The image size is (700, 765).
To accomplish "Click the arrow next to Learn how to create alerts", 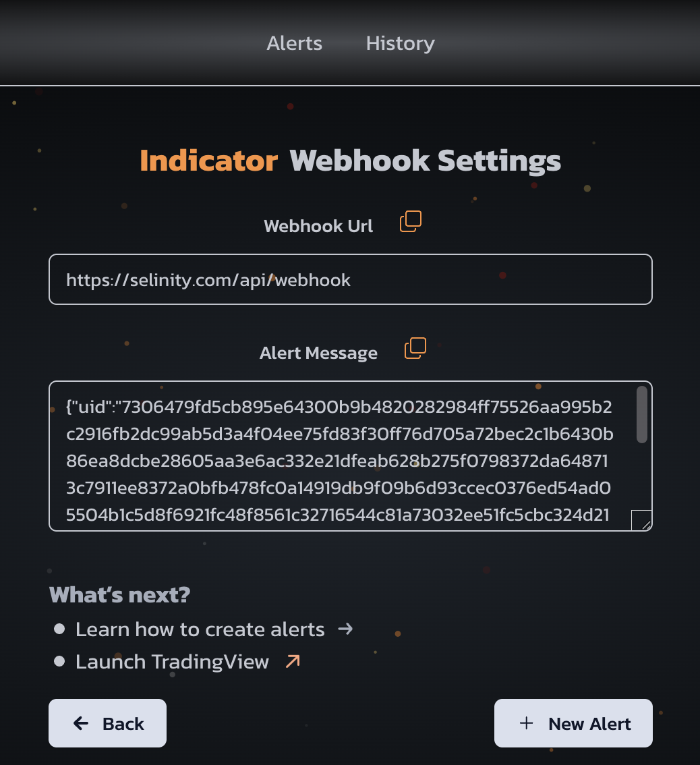I will (x=345, y=629).
